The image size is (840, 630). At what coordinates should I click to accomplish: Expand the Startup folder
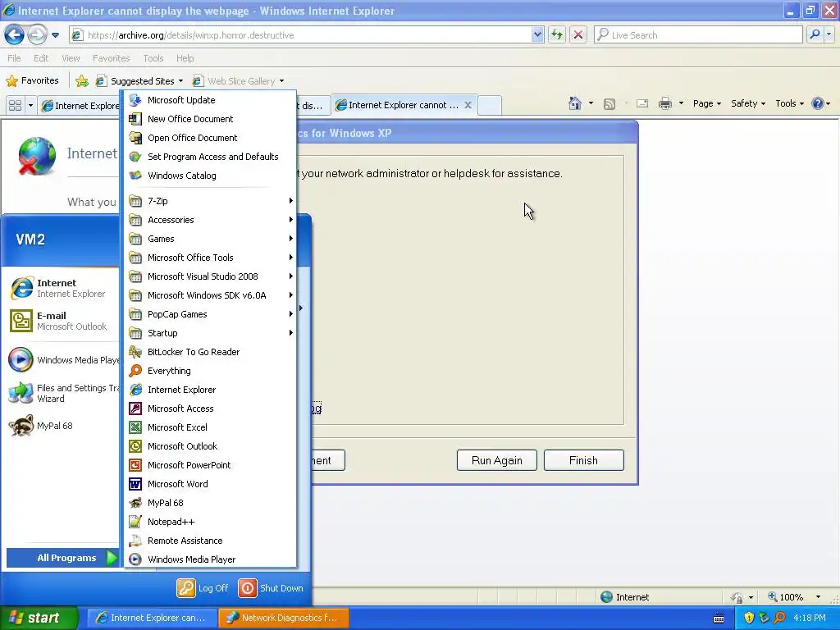(210, 333)
